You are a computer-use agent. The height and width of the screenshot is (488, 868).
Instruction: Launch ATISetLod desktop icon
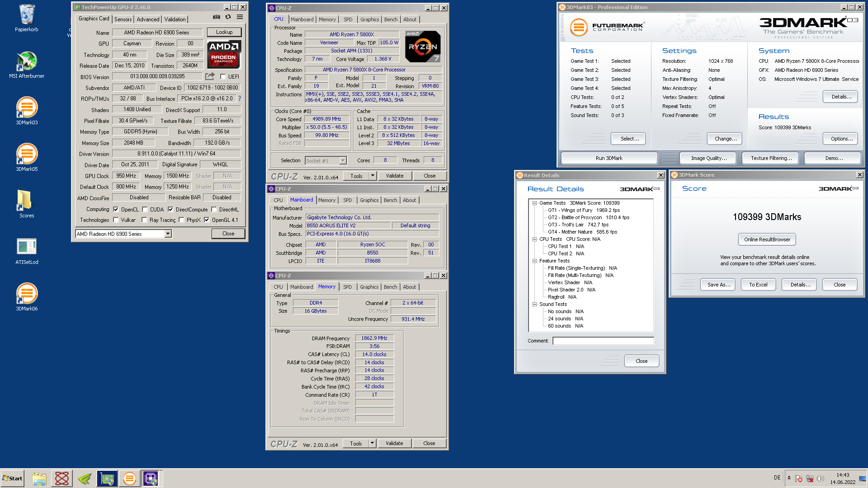click(x=27, y=251)
